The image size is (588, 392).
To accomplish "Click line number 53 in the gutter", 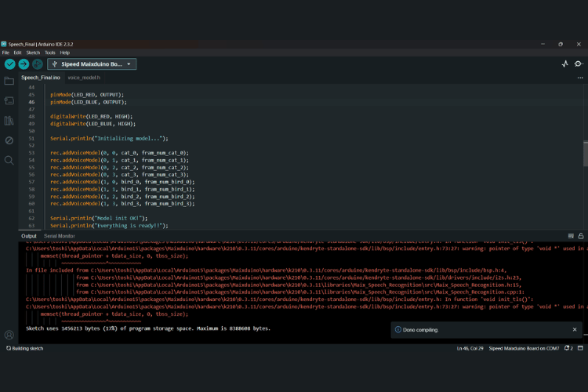I will [x=31, y=153].
